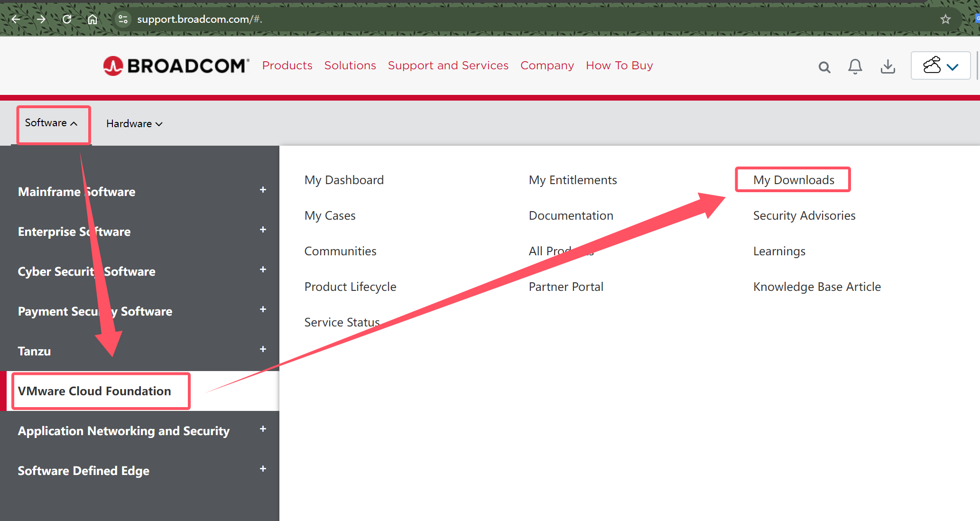Click the download tray icon

888,66
